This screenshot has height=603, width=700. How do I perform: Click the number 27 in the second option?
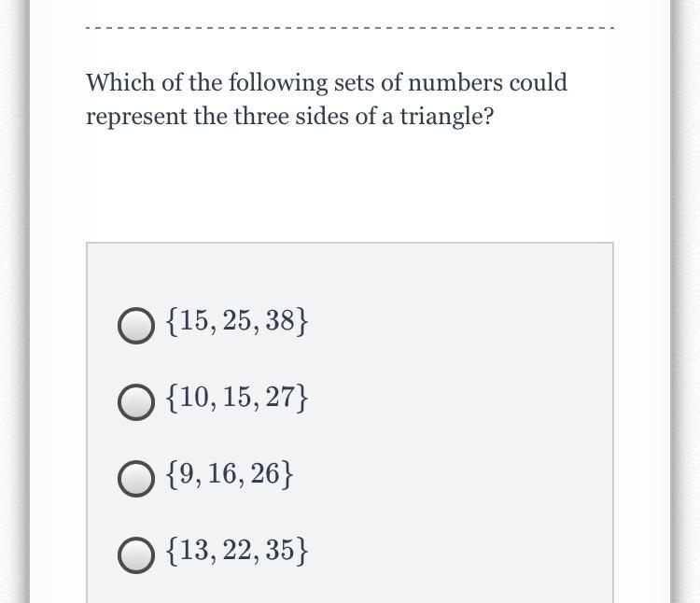pos(280,398)
